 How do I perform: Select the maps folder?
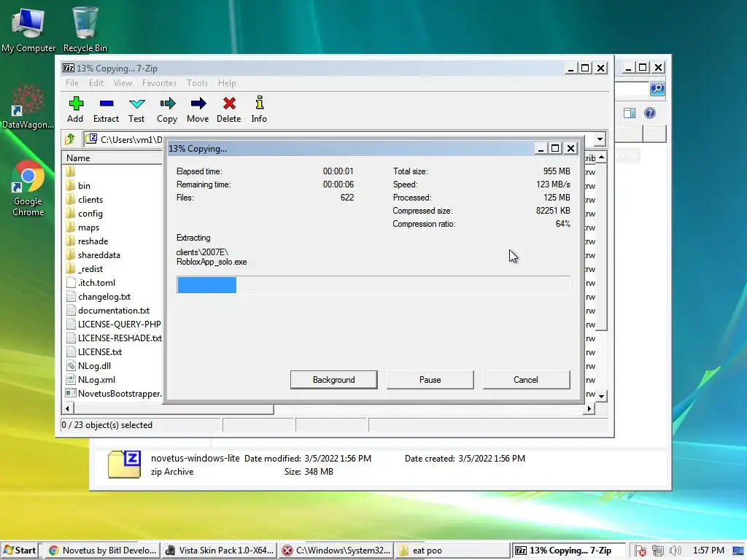click(88, 227)
